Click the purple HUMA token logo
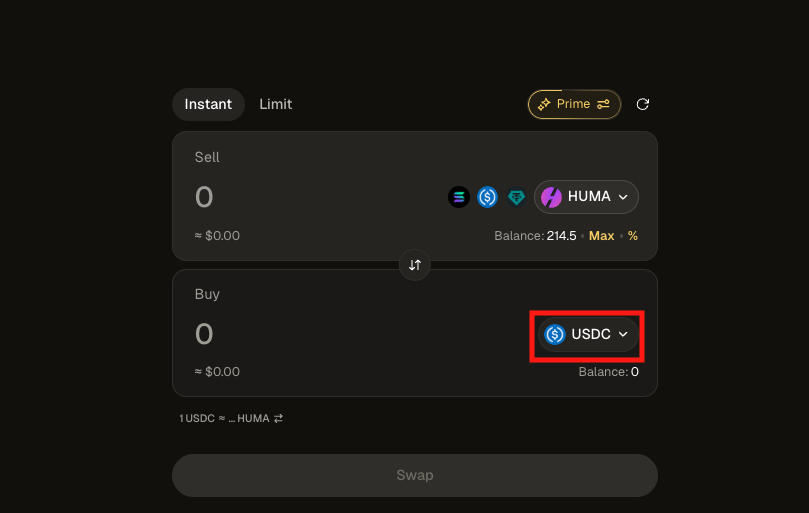Viewport: 809px width, 513px height. 552,197
